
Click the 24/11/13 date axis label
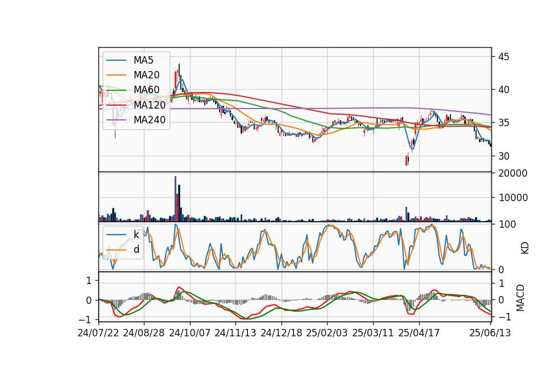tap(235, 333)
